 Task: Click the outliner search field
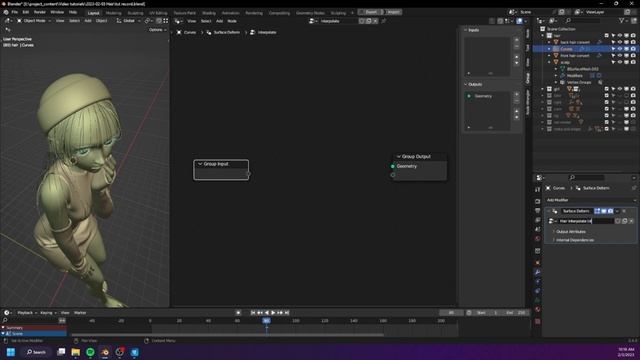coord(585,20)
